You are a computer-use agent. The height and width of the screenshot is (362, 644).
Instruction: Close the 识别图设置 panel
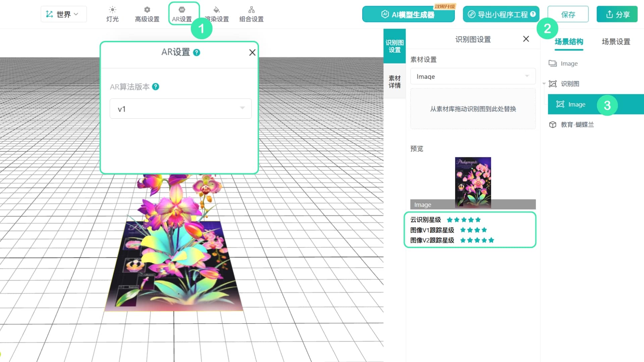pos(526,39)
